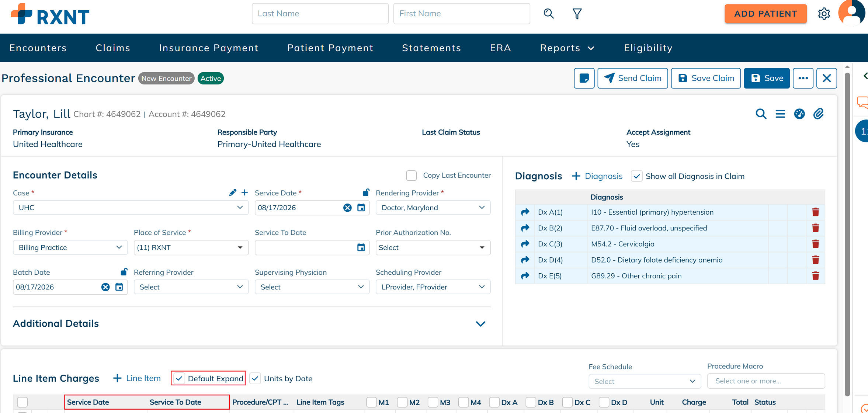Open the chat bubble sidebar icon

point(863,102)
